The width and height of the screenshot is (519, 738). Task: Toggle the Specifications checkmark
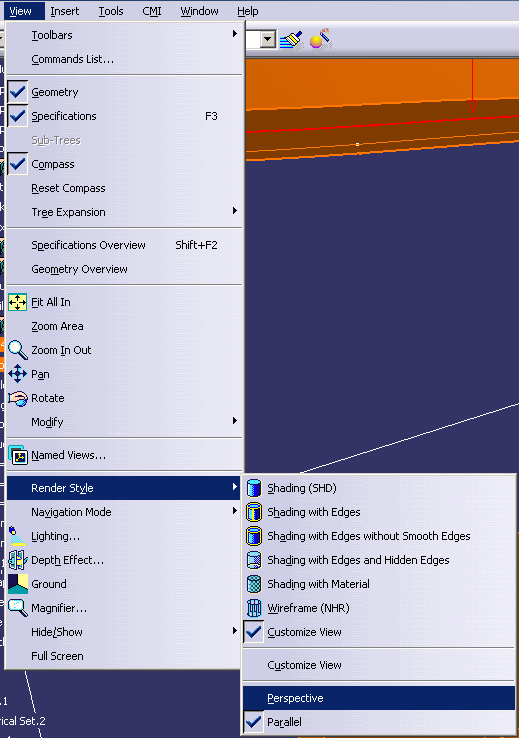pyautogui.click(x=17, y=116)
